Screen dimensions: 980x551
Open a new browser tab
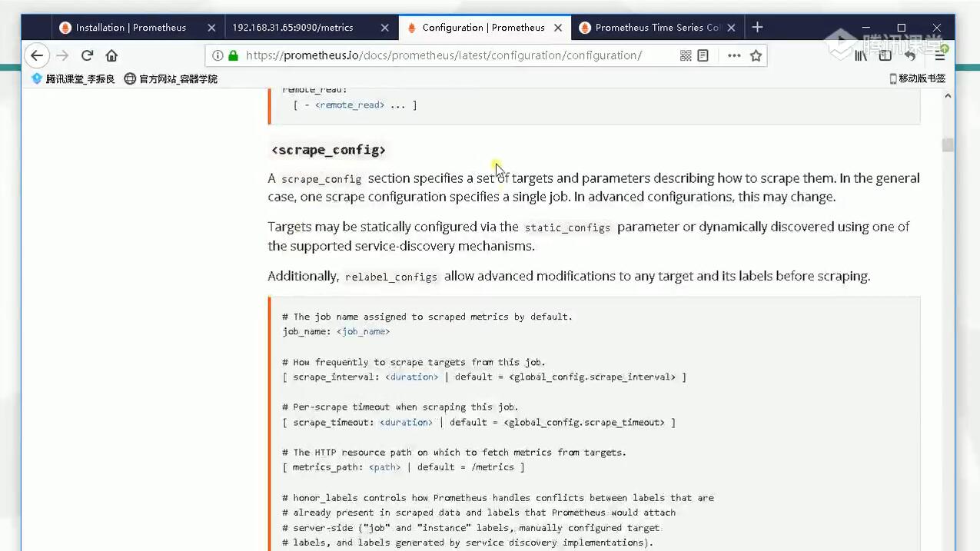coord(757,27)
